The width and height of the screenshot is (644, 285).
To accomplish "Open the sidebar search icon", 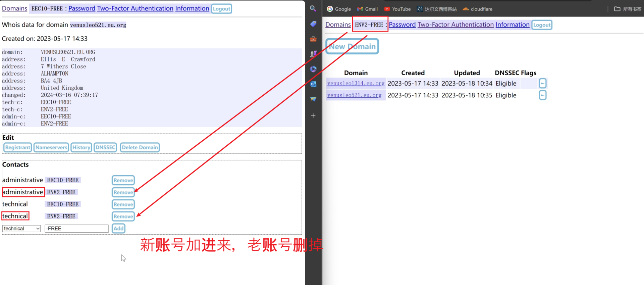I will tap(313, 9).
